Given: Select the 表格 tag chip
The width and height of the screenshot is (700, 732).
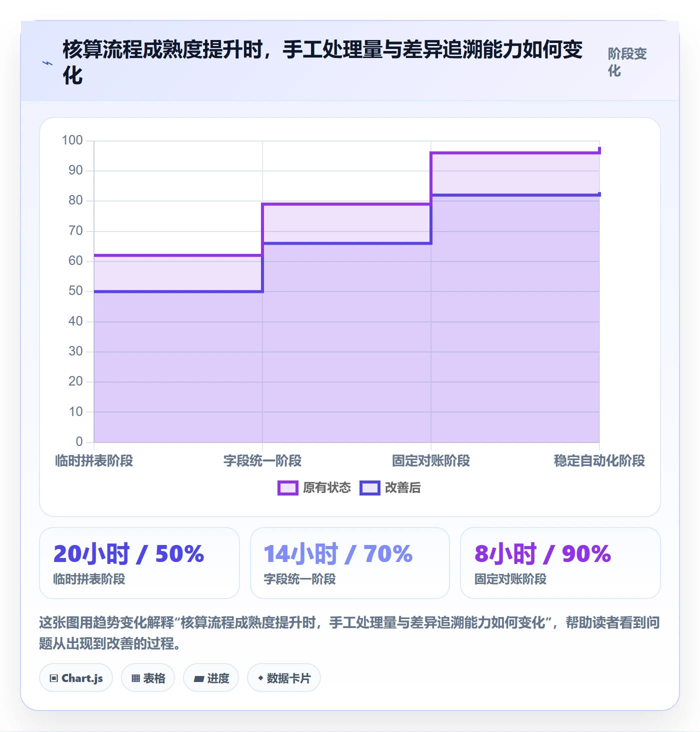Looking at the screenshot, I should click(148, 678).
